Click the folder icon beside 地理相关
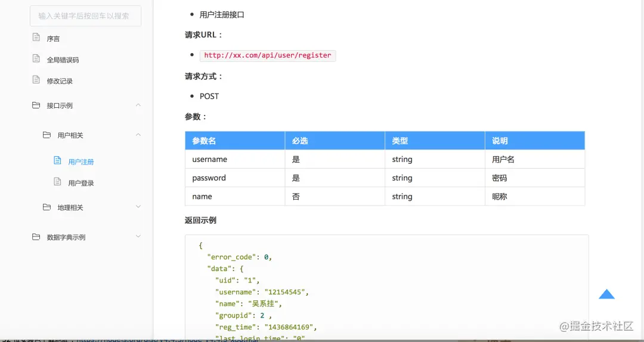The width and height of the screenshot is (644, 342). point(47,207)
